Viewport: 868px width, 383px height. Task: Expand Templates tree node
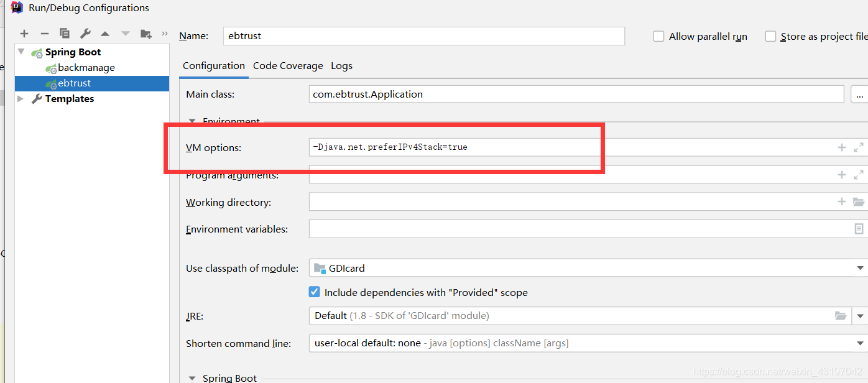coord(21,98)
